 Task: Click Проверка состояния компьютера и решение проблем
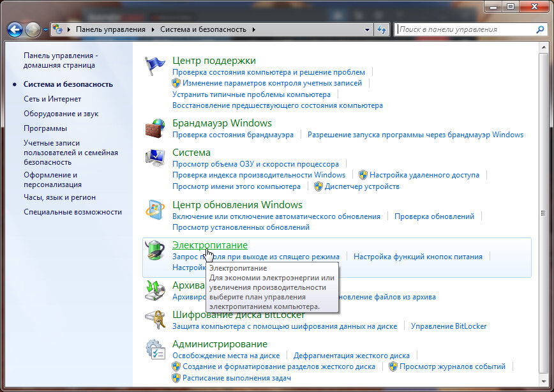pos(269,72)
